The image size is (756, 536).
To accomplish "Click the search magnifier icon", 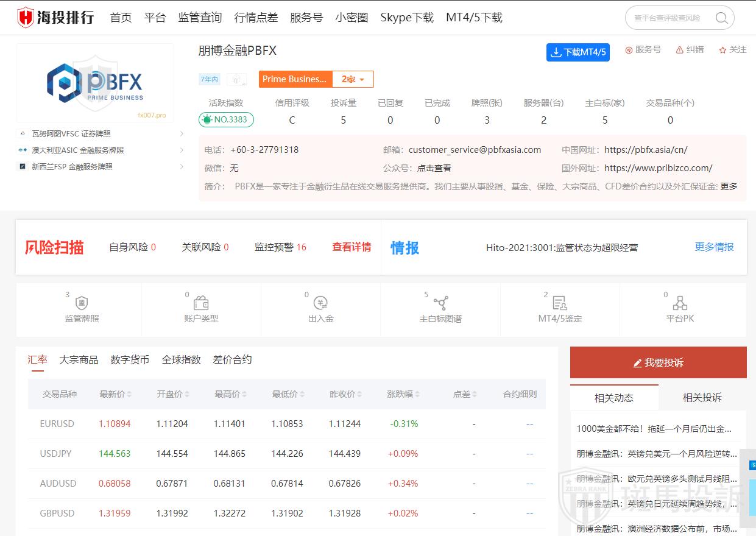I will click(721, 18).
